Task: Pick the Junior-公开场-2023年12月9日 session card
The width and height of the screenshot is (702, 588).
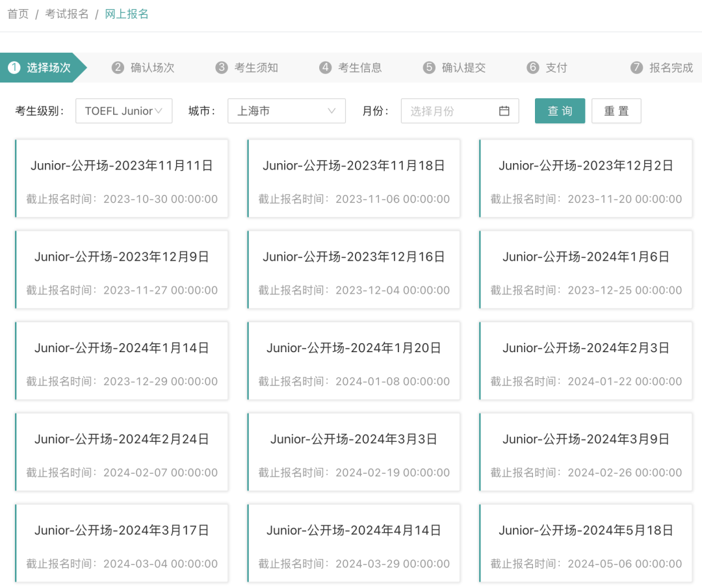Action: click(x=122, y=270)
